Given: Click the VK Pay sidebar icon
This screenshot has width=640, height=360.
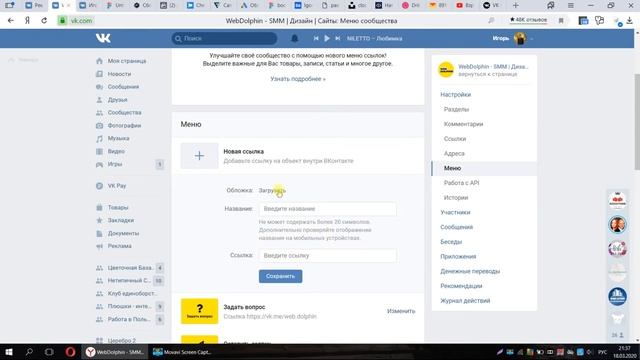Looking at the screenshot, I should click(99, 186).
